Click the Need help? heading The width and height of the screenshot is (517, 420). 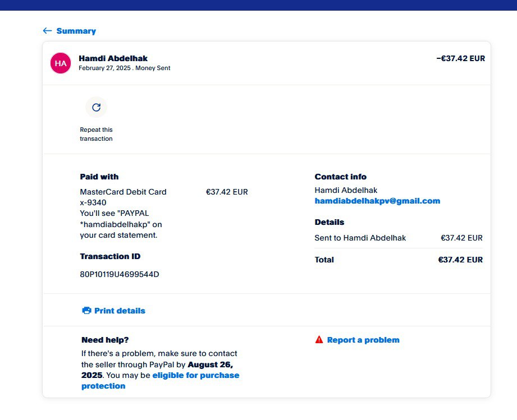pos(105,340)
